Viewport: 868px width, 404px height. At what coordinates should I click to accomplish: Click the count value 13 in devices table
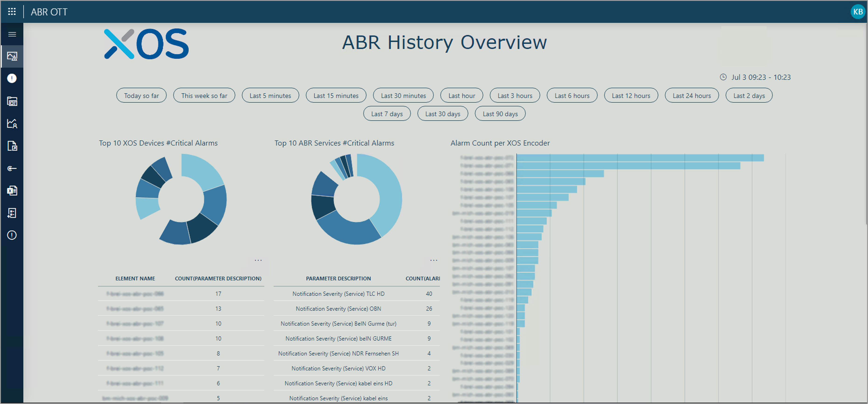pyautogui.click(x=218, y=308)
